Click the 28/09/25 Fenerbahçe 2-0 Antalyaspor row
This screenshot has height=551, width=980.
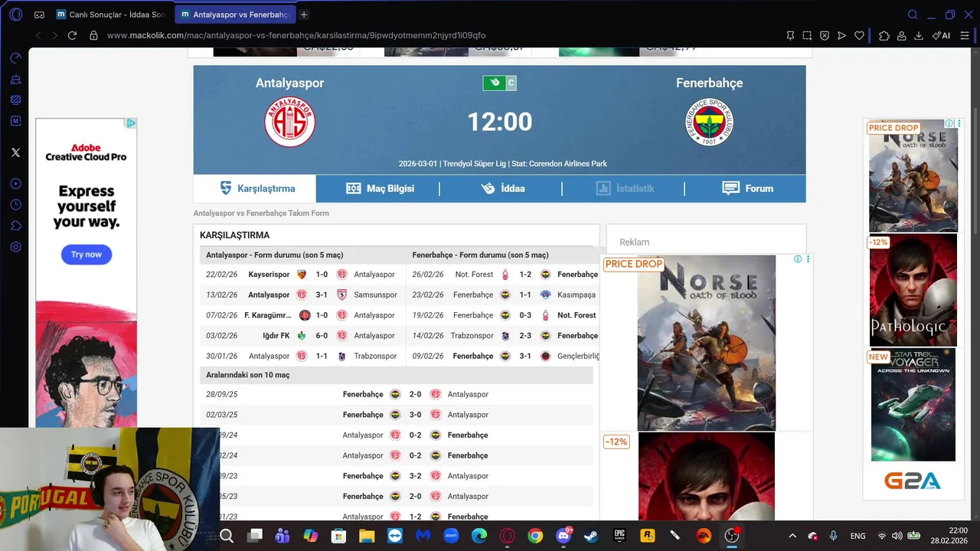(396, 394)
